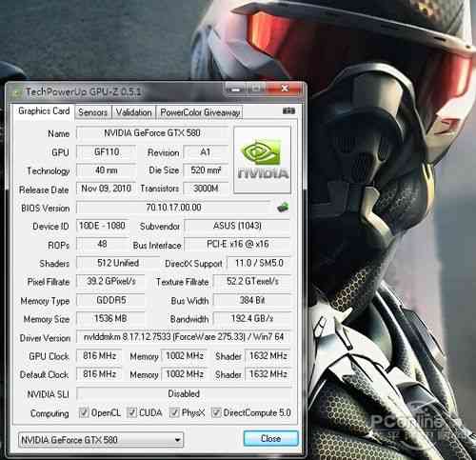Open the PowerColor Giveaway tab
476x460 pixels.
200,112
